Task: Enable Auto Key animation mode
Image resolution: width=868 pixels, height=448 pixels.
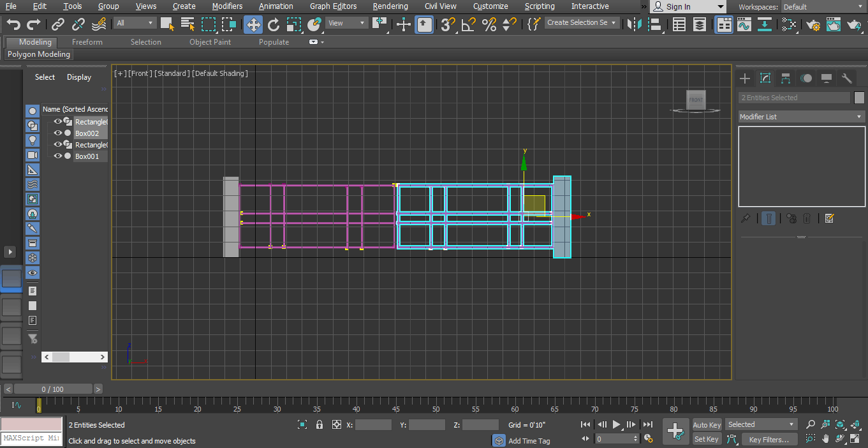Action: pos(706,424)
